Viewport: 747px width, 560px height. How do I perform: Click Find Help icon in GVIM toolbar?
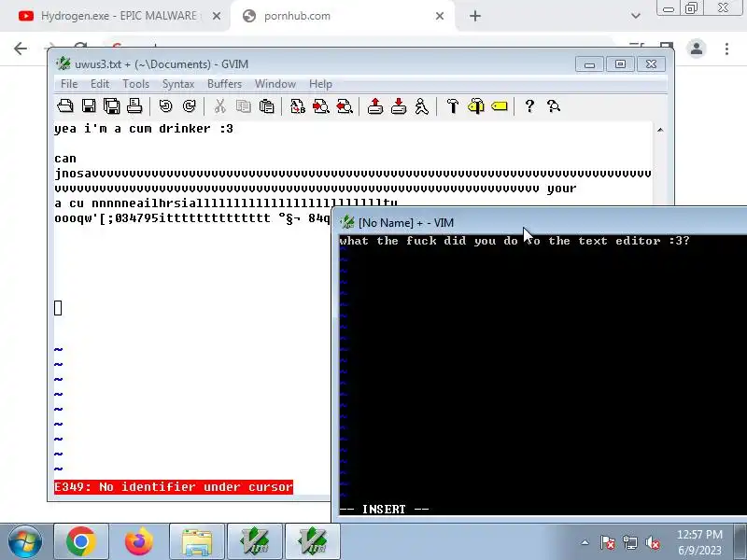[x=553, y=105]
